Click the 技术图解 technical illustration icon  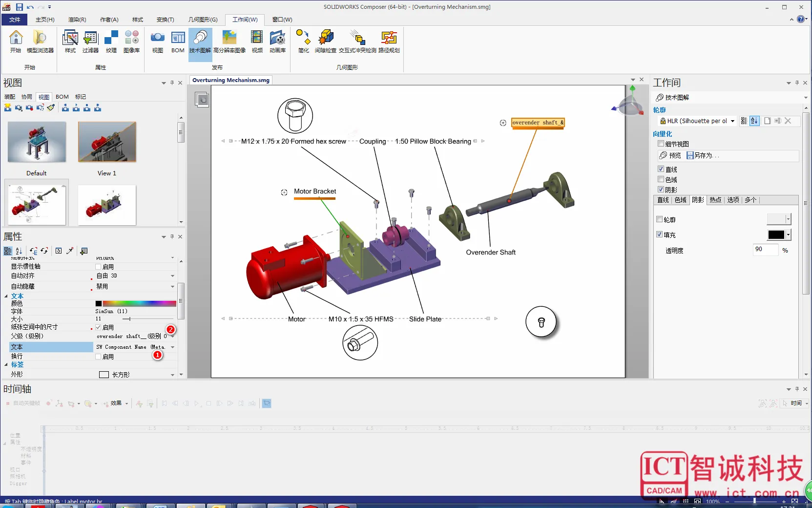tap(200, 42)
